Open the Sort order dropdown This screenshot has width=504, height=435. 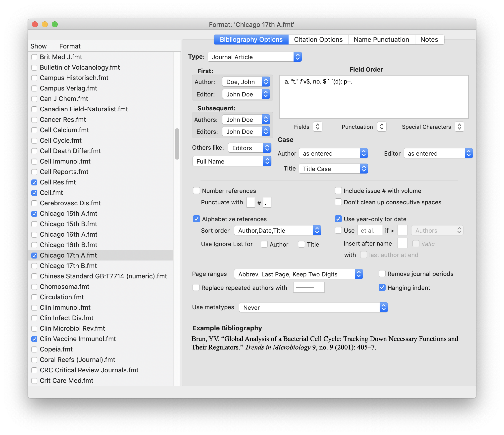(278, 230)
